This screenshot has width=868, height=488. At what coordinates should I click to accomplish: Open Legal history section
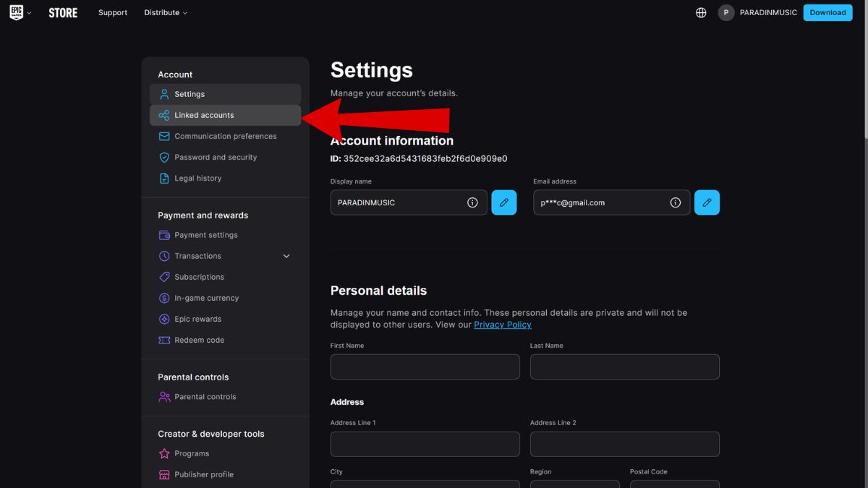coord(225,178)
